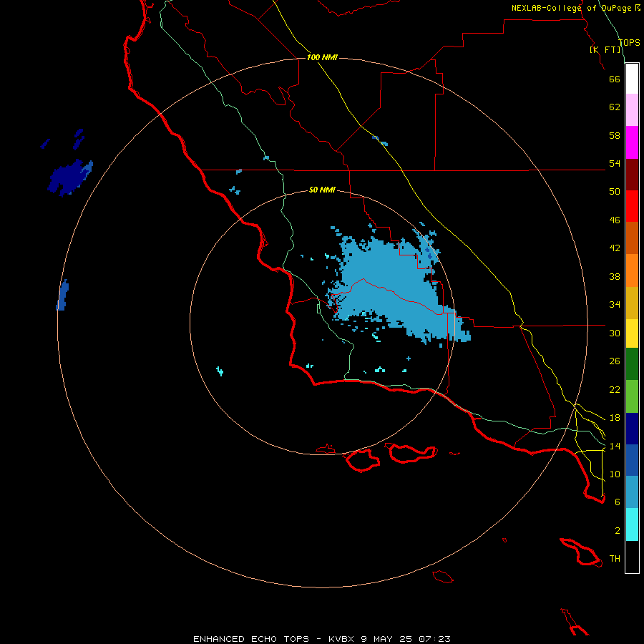Pick the light blue legend color band
Viewport: 644px width, 644px height.
coord(632,492)
